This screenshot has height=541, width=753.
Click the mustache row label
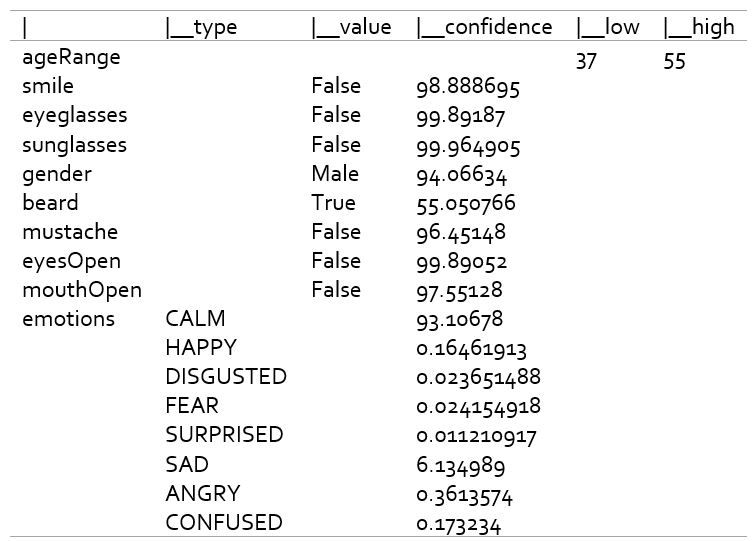(x=70, y=232)
